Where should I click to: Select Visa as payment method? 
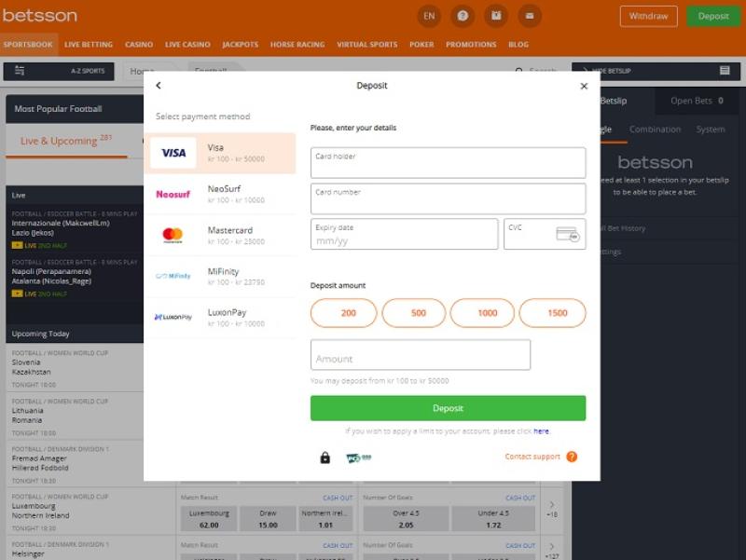tap(220, 153)
